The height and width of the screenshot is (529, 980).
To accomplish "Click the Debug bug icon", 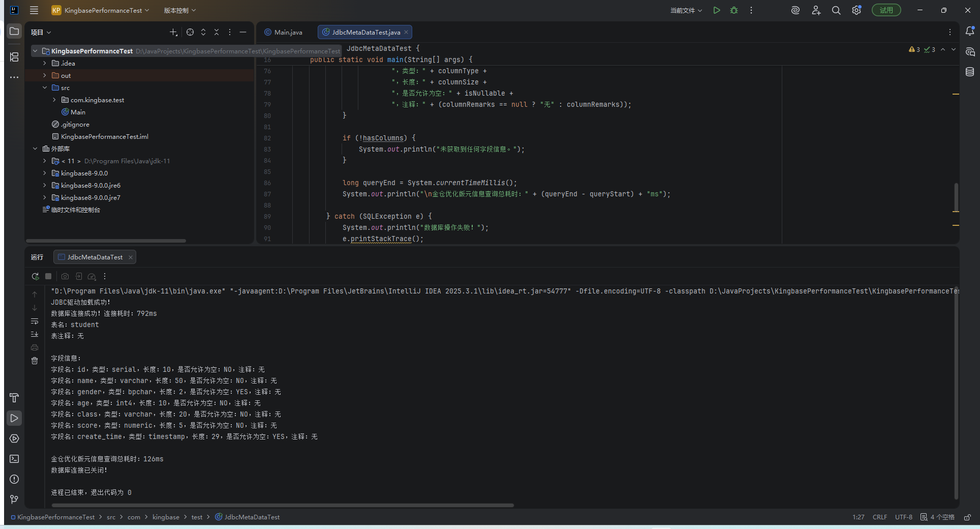I will tap(734, 10).
